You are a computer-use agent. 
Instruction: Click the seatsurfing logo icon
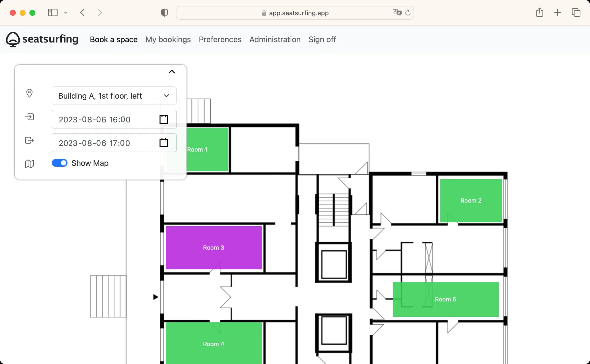click(13, 39)
